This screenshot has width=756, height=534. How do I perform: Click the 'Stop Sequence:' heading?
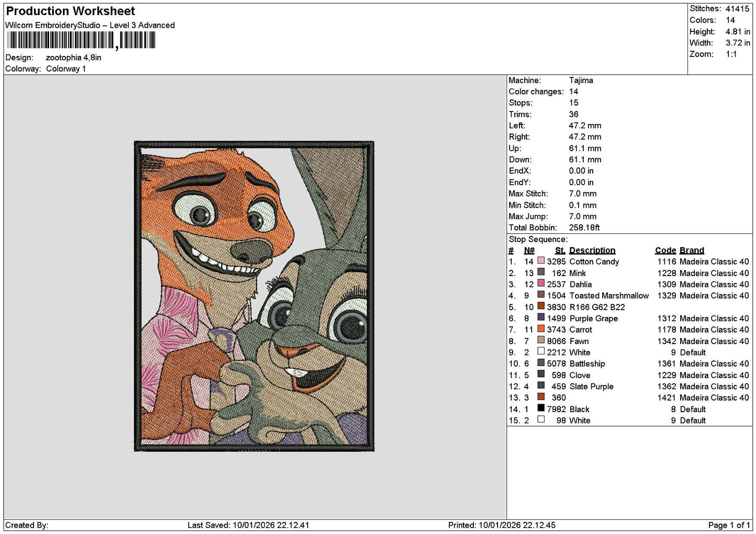point(538,240)
